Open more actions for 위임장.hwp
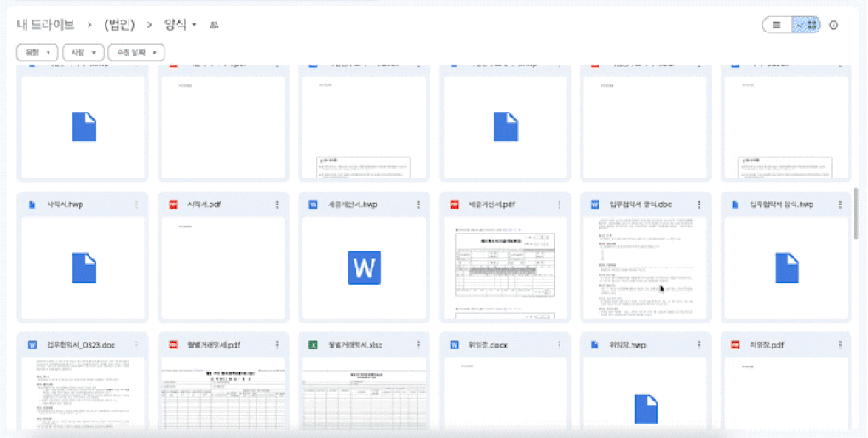 [x=699, y=344]
